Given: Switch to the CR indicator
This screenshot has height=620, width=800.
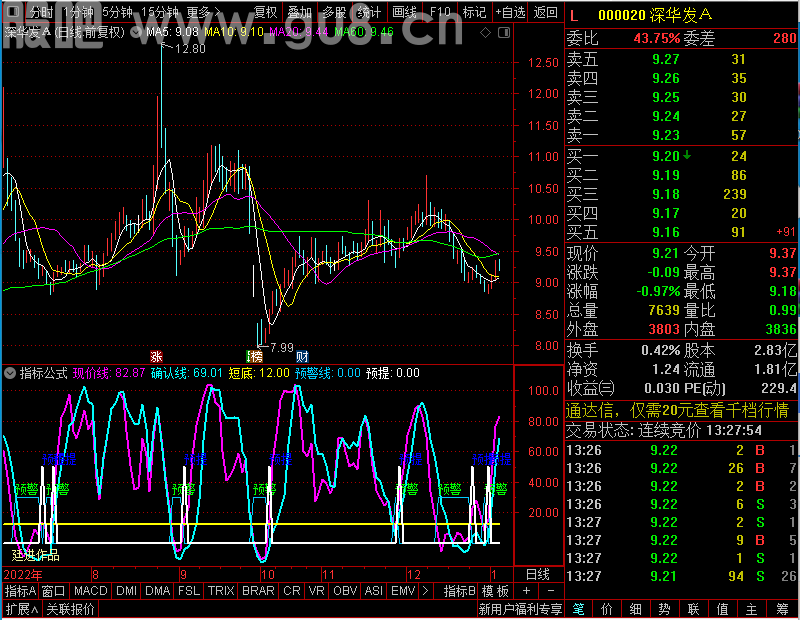Looking at the screenshot, I should 292,591.
